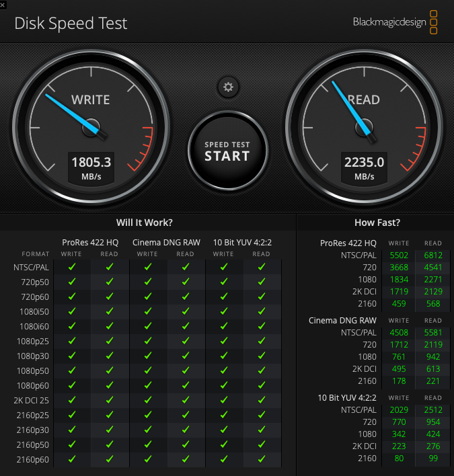Click the Blackmagicdesign logo
The width and height of the screenshot is (454, 476).
coord(395,22)
